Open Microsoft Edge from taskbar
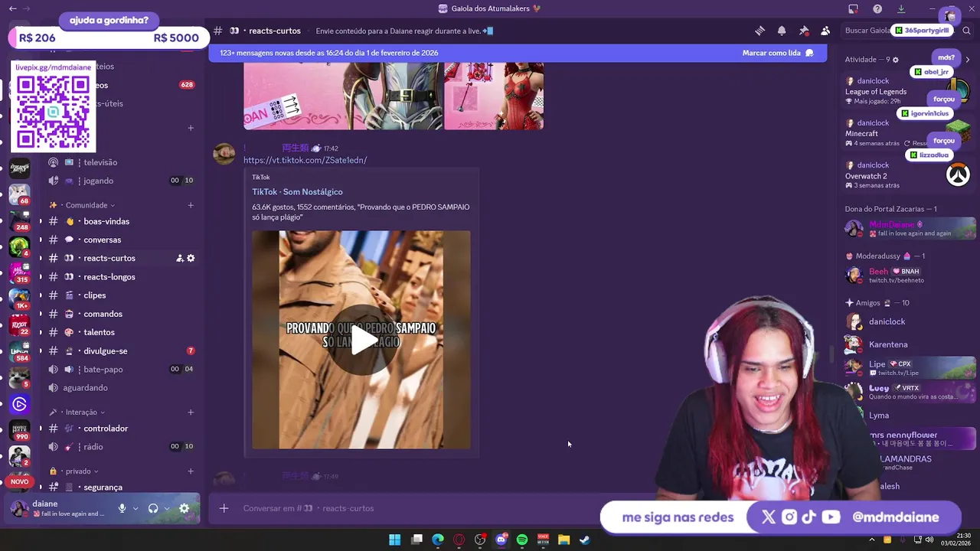The height and width of the screenshot is (551, 980). 438,540
